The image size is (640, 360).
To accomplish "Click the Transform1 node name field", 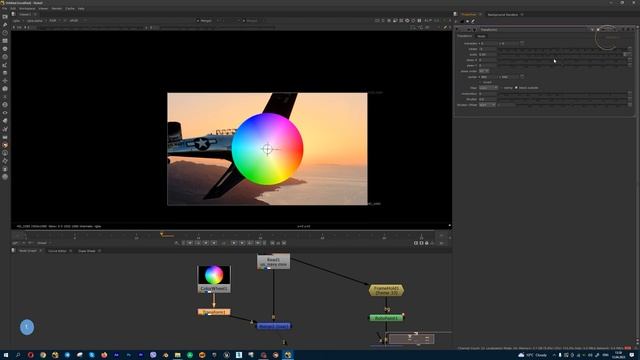I will point(534,29).
